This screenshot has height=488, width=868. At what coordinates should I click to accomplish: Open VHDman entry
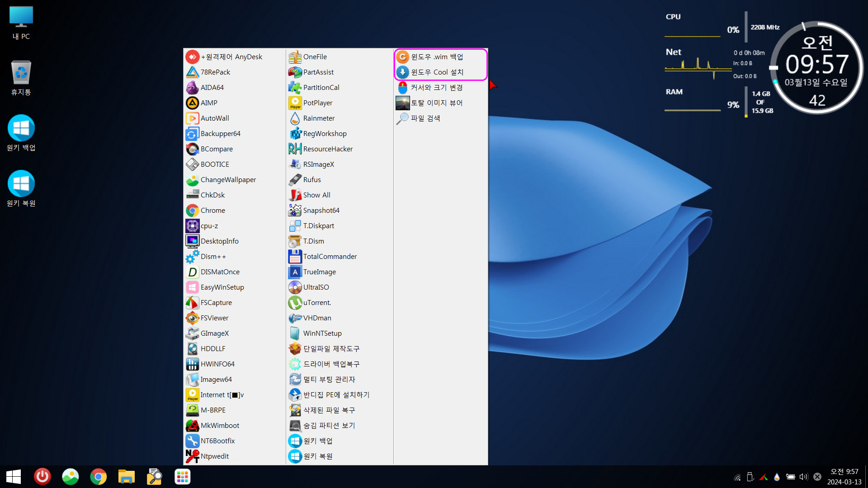(x=340, y=318)
